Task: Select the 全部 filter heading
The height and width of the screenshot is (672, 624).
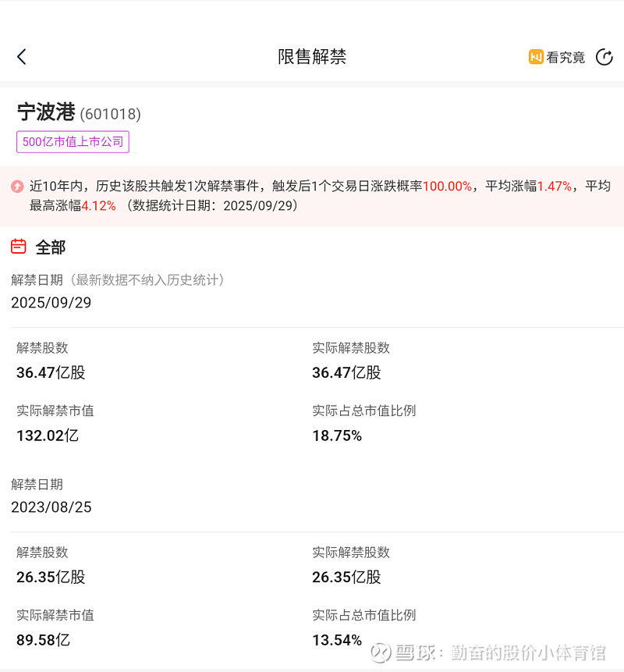Action: click(51, 247)
